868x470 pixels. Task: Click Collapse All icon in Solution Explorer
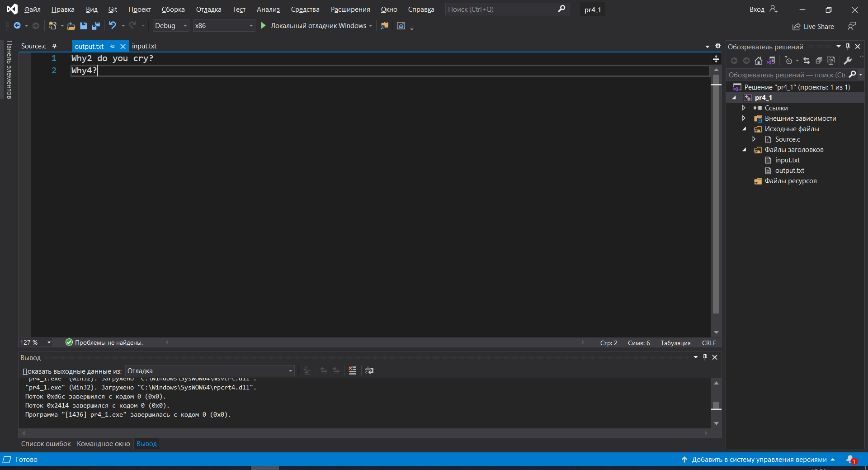tap(819, 61)
